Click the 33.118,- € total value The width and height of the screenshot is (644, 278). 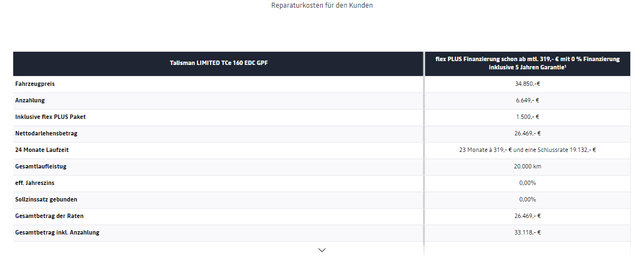pos(527,232)
